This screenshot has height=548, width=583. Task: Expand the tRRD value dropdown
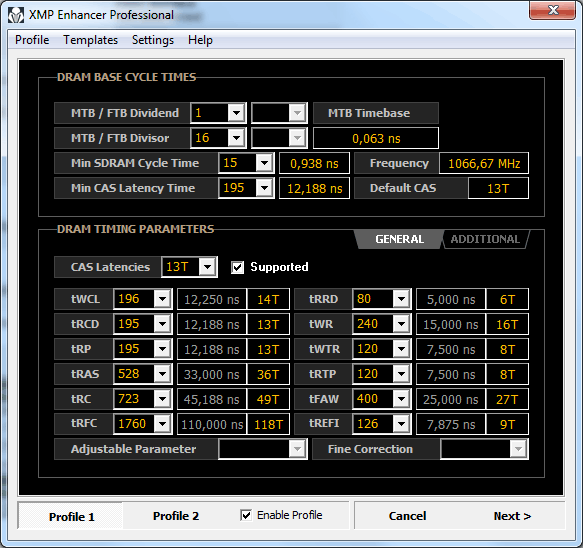(401, 299)
